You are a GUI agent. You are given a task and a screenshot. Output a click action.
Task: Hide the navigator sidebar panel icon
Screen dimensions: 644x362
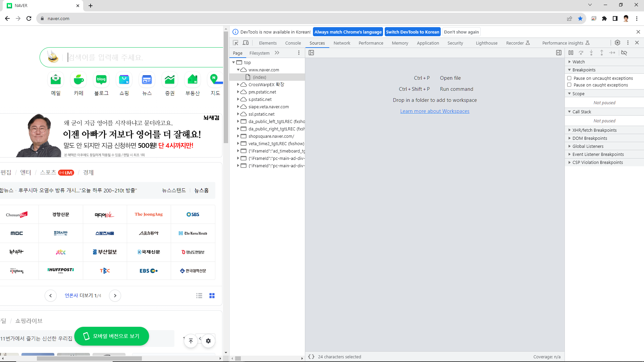(311, 53)
